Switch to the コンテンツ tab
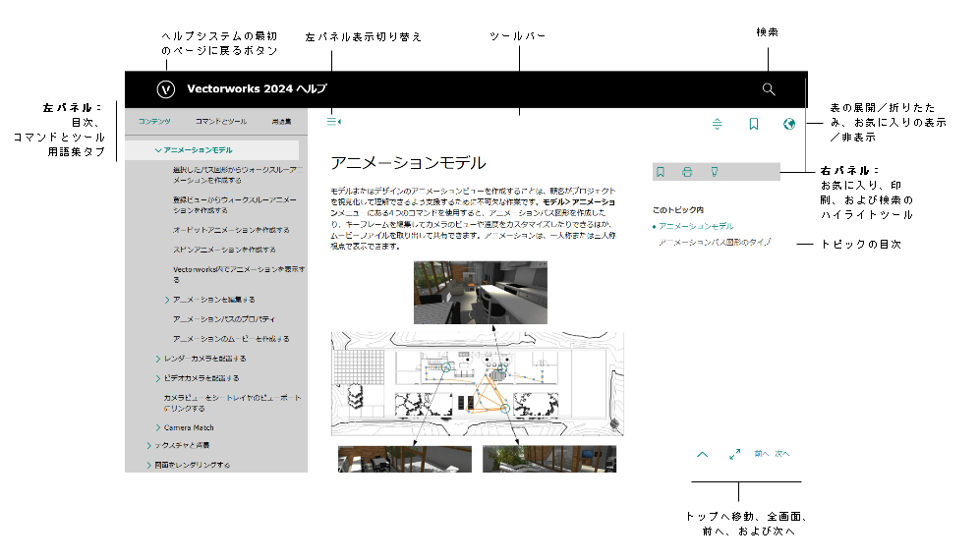Viewport: 980px width, 560px height. pos(154,121)
